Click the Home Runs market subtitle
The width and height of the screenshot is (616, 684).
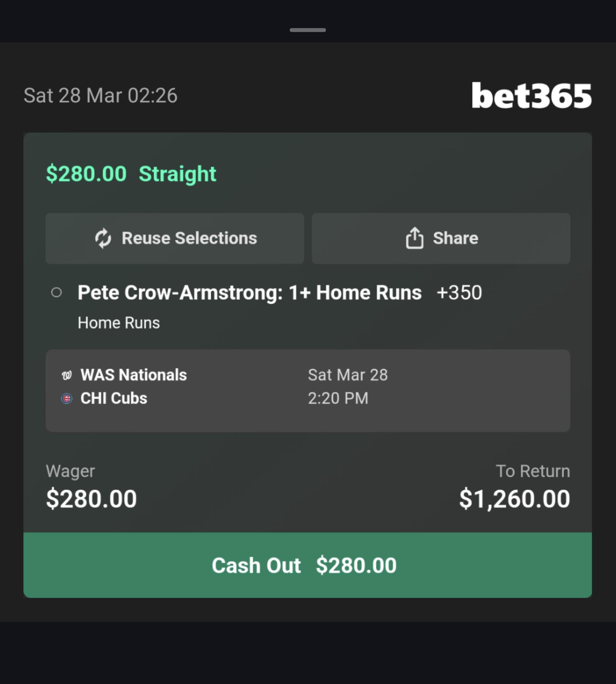(x=118, y=323)
